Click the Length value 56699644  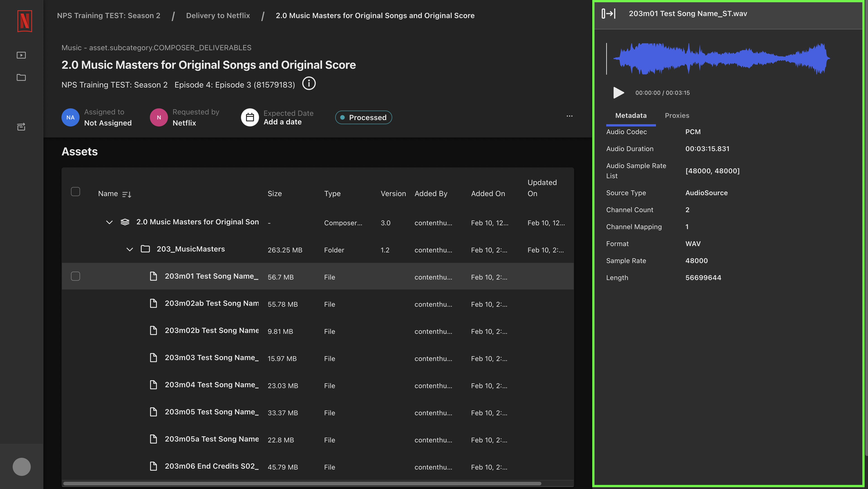click(703, 278)
